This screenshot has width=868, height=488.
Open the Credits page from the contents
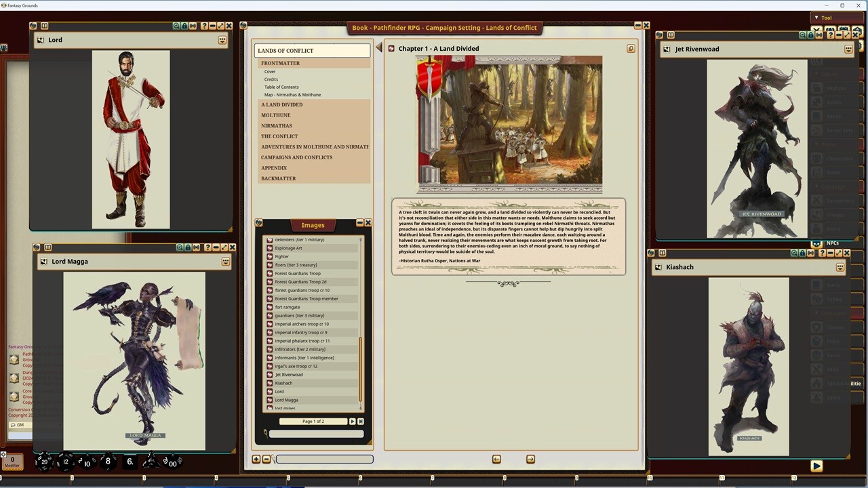click(x=271, y=79)
